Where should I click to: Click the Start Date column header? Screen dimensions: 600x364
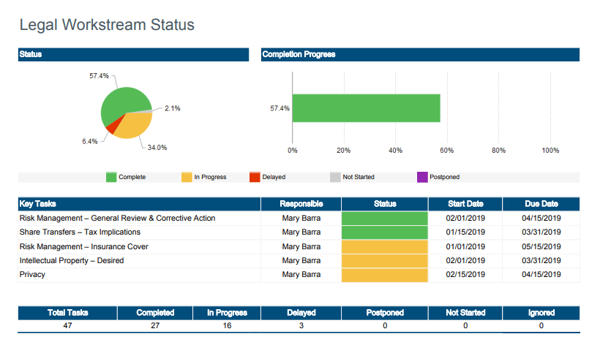pyautogui.click(x=465, y=204)
